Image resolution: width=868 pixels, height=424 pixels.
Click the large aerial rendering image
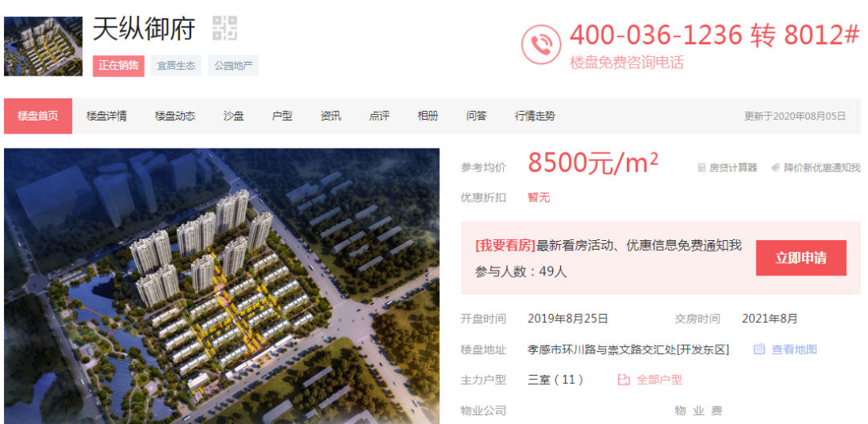click(x=222, y=286)
